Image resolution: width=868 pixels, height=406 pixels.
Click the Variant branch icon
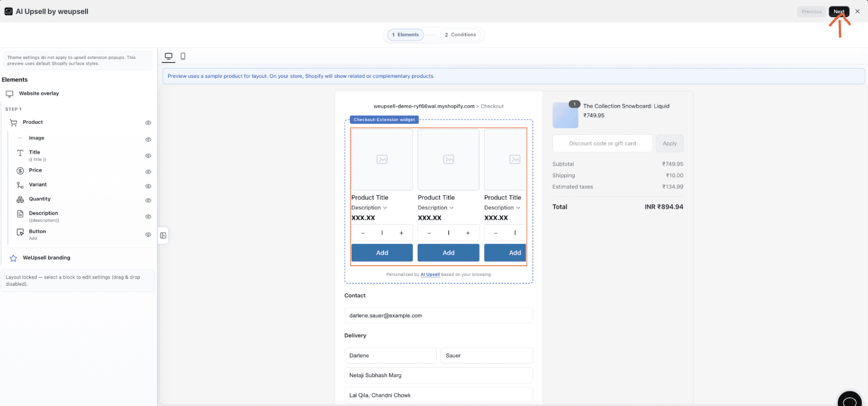pos(20,185)
